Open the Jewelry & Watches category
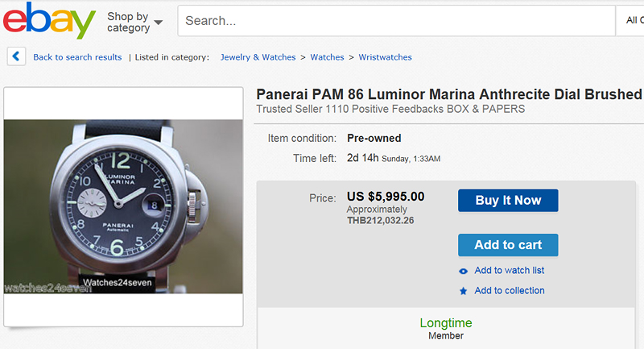644x349 pixels. coord(258,57)
